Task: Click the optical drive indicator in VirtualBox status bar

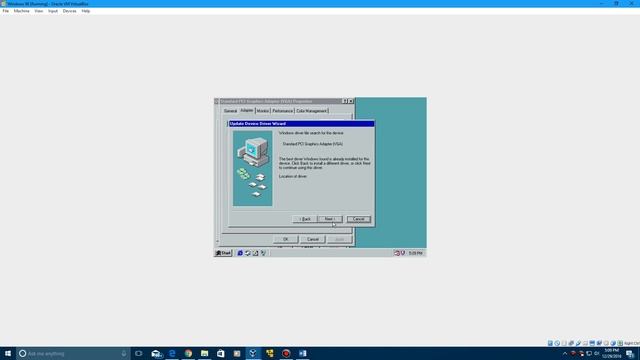Action: [557, 343]
